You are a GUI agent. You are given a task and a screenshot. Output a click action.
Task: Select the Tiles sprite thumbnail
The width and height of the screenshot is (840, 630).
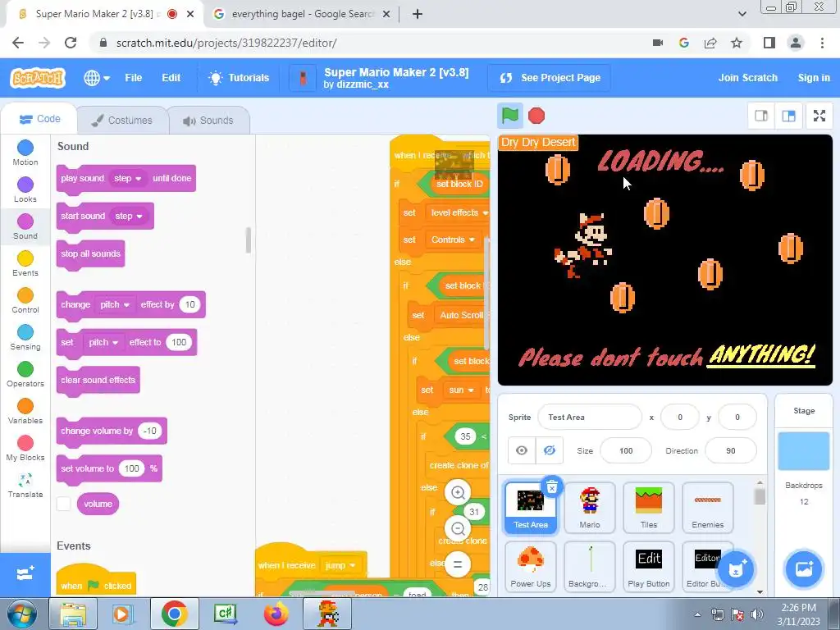tap(648, 507)
